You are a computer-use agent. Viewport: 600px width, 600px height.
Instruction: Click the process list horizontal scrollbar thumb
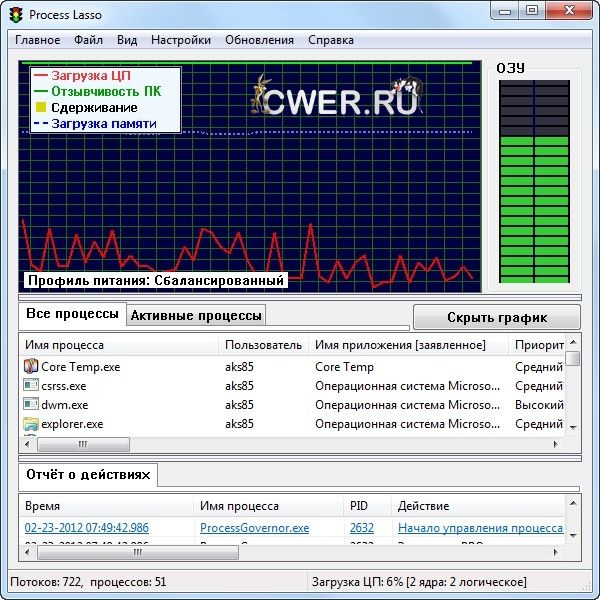click(83, 444)
